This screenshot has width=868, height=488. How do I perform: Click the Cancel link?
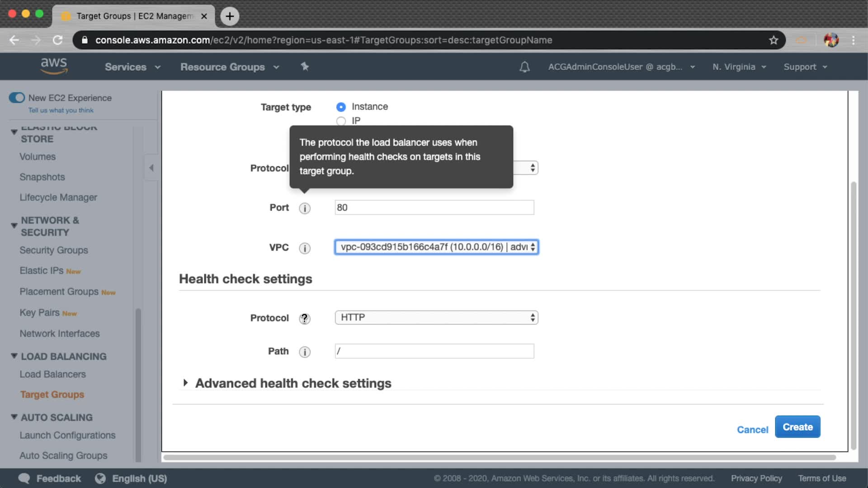752,430
